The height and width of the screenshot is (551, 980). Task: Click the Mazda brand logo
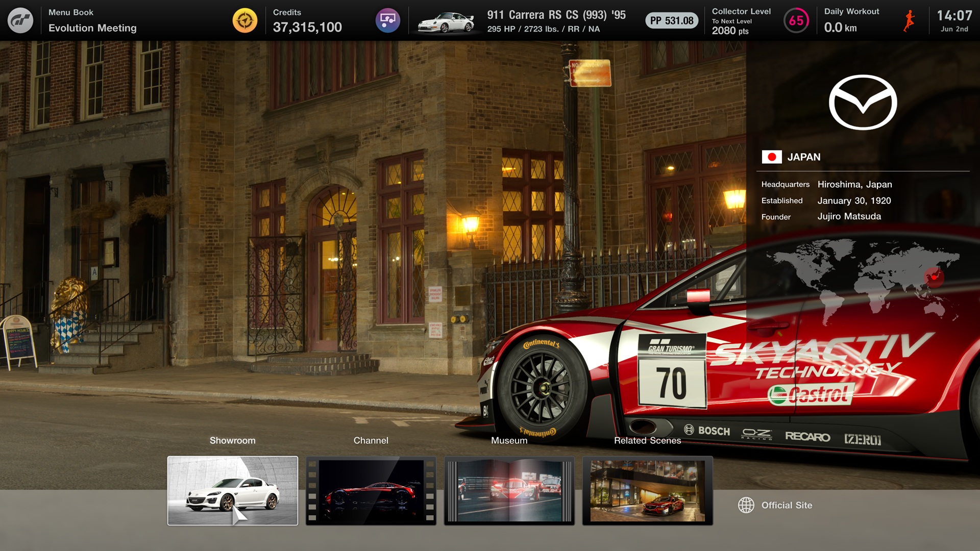pyautogui.click(x=863, y=102)
